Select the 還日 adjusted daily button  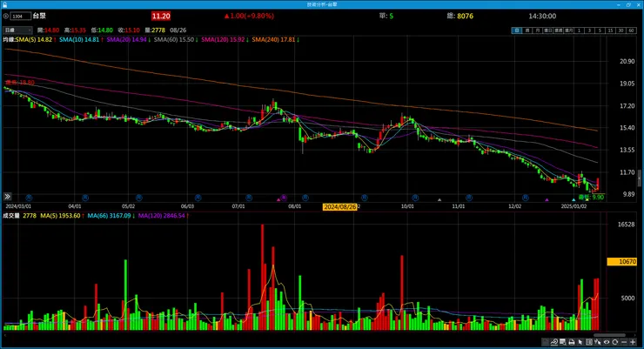coord(548,30)
